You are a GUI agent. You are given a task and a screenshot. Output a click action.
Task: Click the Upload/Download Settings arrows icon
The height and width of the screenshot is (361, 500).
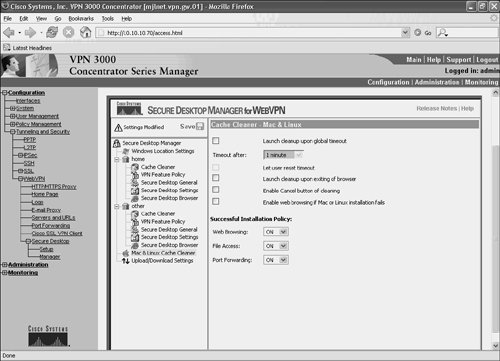tap(126, 261)
